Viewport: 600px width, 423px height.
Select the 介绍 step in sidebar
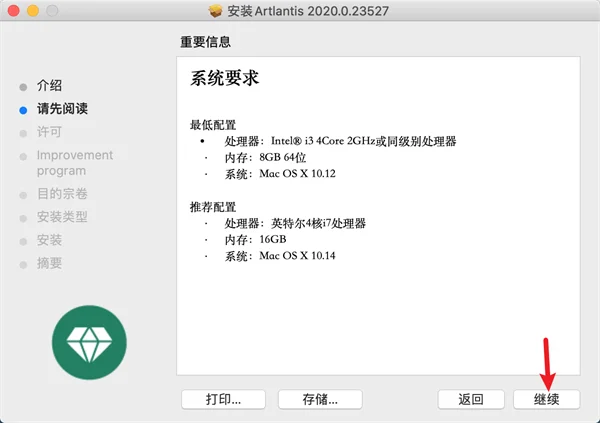point(49,85)
